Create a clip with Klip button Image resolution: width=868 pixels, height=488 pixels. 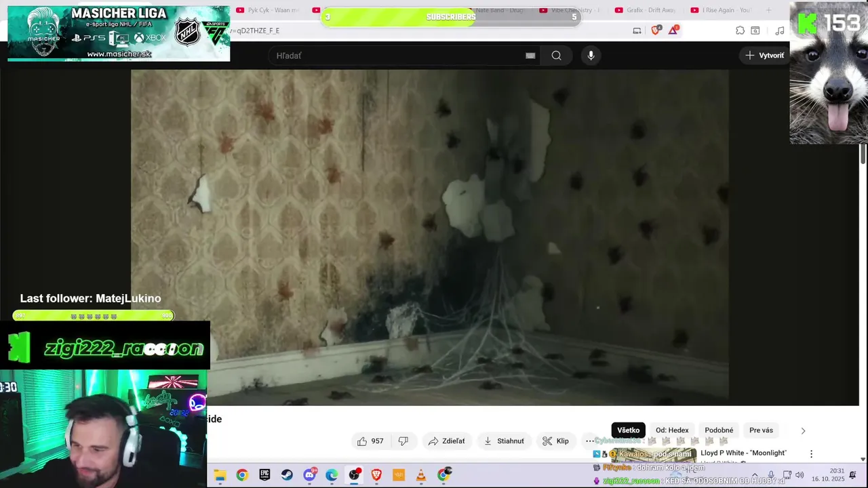(x=555, y=441)
